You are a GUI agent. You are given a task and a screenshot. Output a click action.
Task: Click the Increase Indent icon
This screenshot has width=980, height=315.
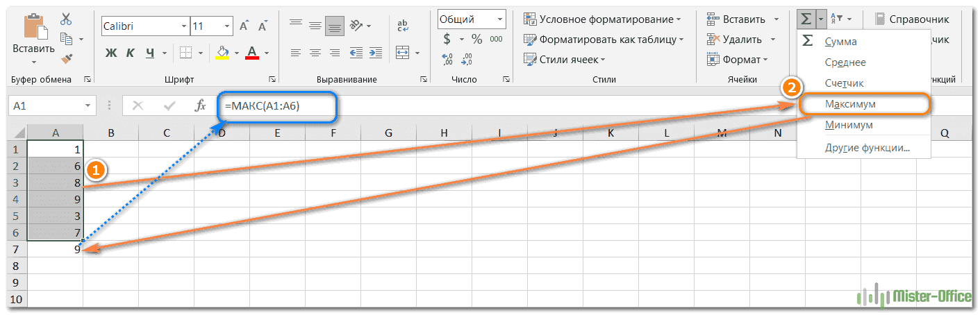(x=374, y=53)
